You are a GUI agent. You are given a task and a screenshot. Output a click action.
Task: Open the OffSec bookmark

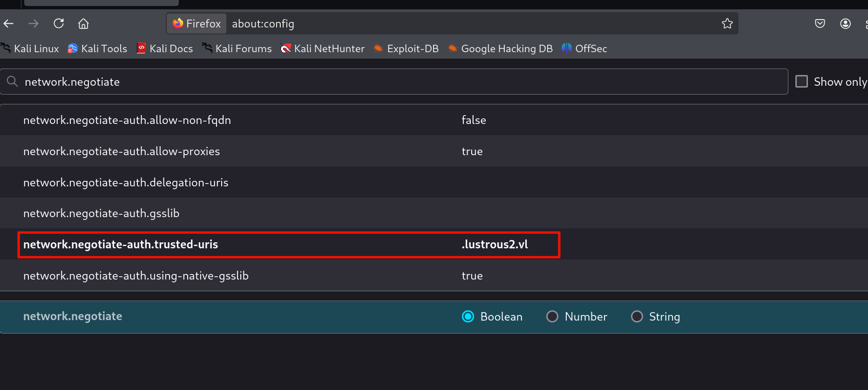[x=584, y=48]
